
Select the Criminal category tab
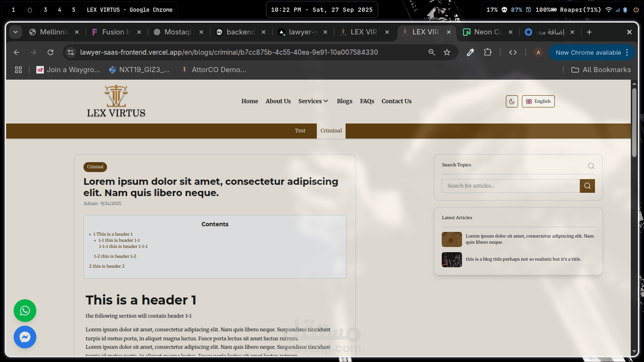pyautogui.click(x=331, y=131)
